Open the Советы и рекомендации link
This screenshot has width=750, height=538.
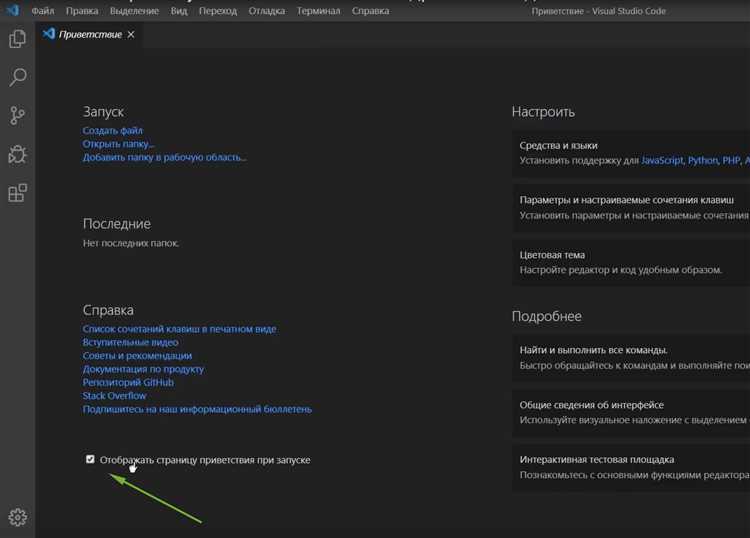(137, 356)
